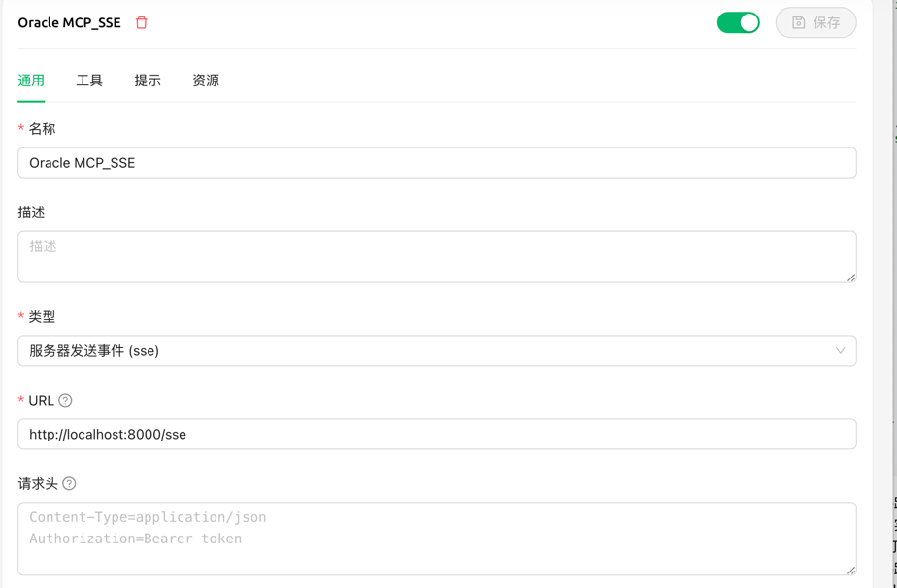This screenshot has height=588, width=897.
Task: Click inside the 描述 text area
Action: [x=437, y=256]
